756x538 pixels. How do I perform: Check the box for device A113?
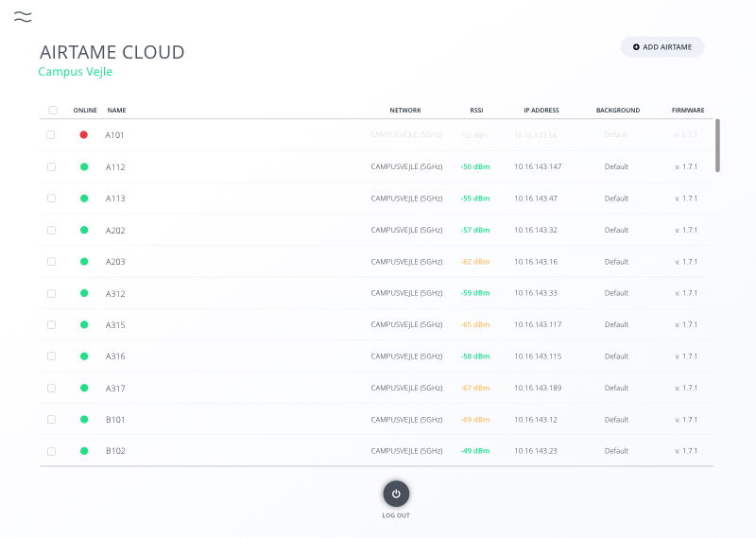pyautogui.click(x=51, y=199)
